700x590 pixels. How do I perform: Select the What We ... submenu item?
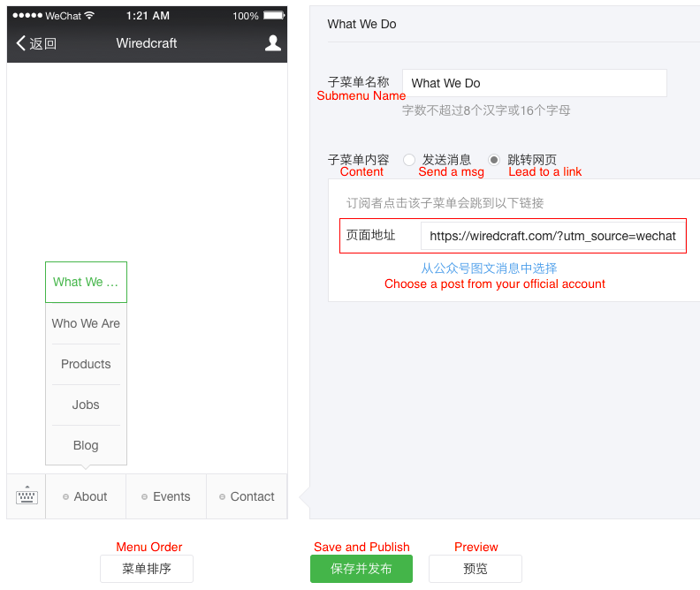pos(86,283)
